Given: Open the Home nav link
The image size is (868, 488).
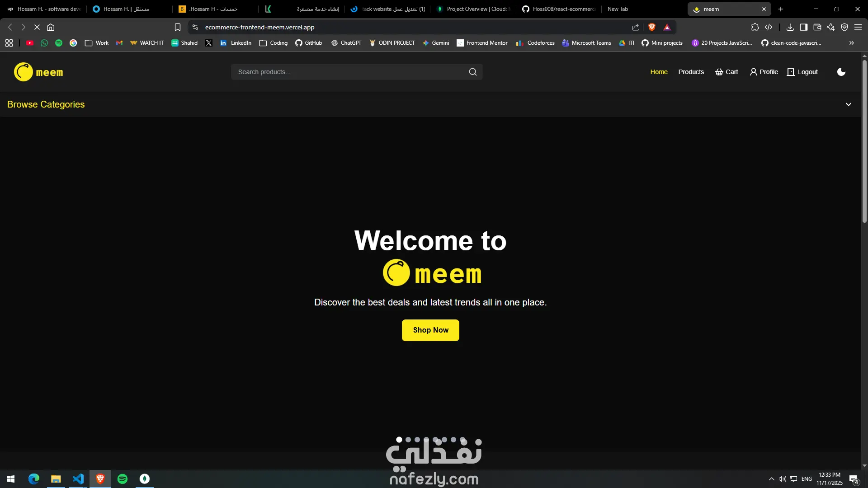Looking at the screenshot, I should coord(659,72).
